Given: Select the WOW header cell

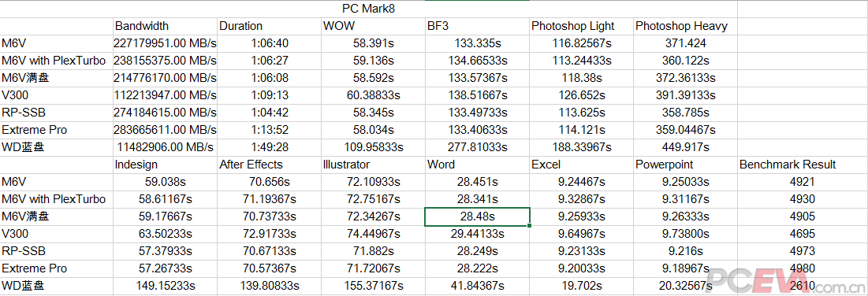Looking at the screenshot, I should pyautogui.click(x=373, y=26).
